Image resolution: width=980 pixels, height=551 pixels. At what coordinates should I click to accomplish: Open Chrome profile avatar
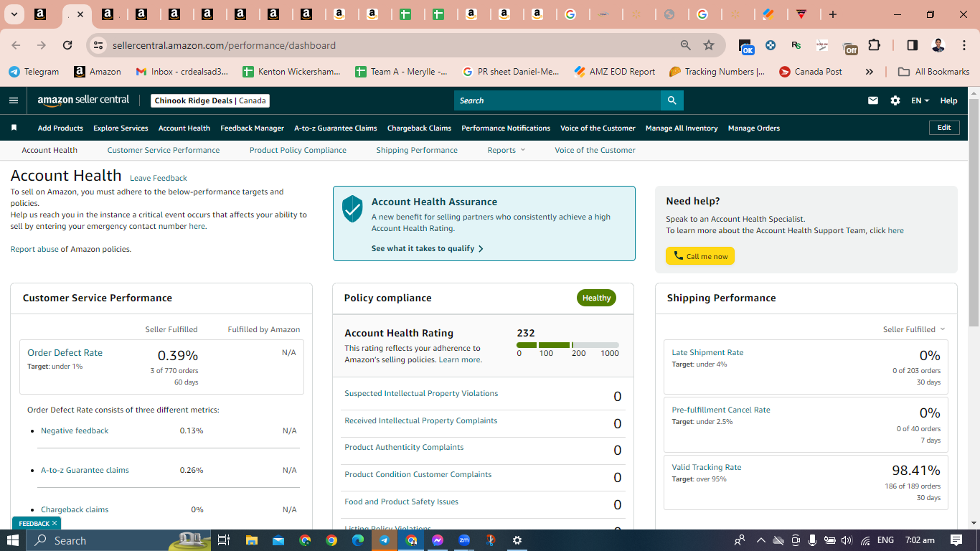pos(938,45)
